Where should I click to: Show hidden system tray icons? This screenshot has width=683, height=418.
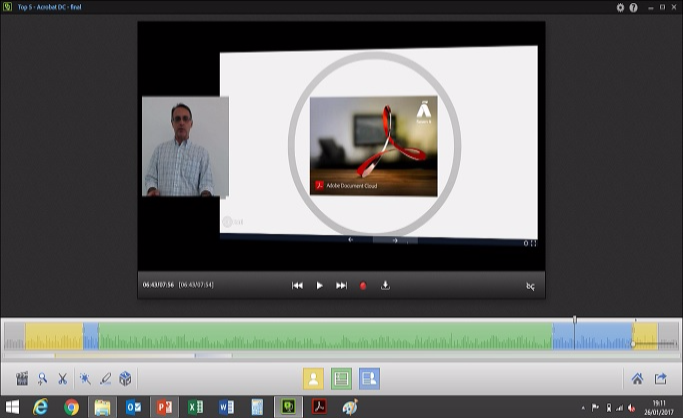583,408
